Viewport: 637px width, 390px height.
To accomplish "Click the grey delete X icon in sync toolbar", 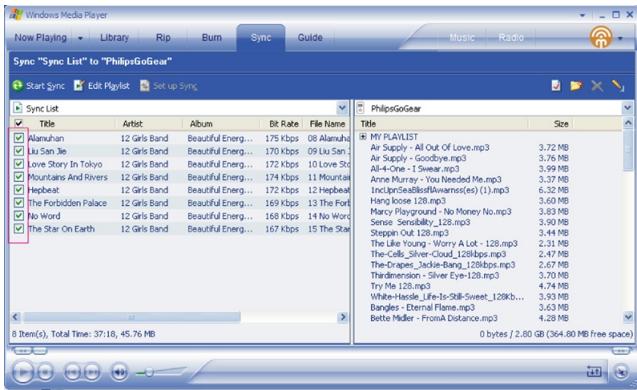I will (x=597, y=85).
